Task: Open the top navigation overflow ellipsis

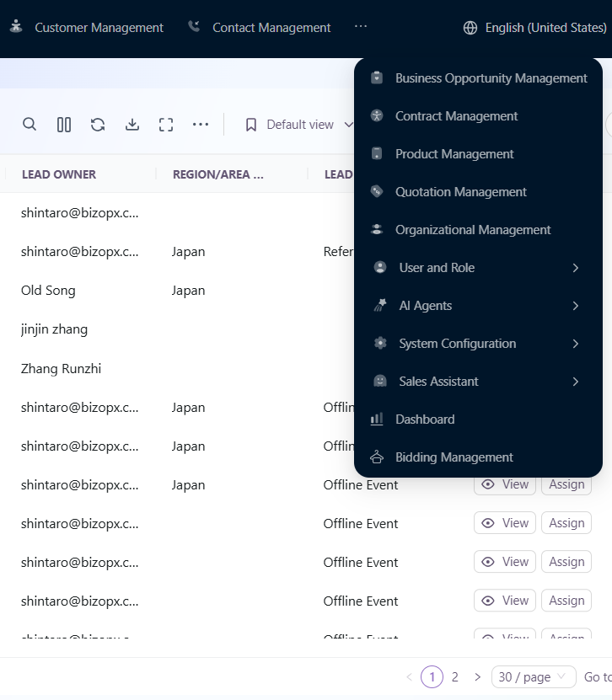Action: 361,26
